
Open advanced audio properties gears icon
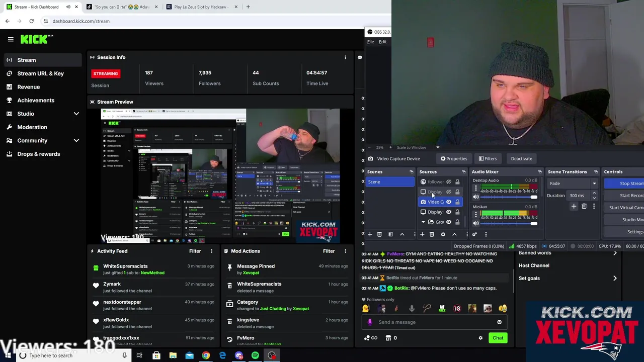click(474, 234)
